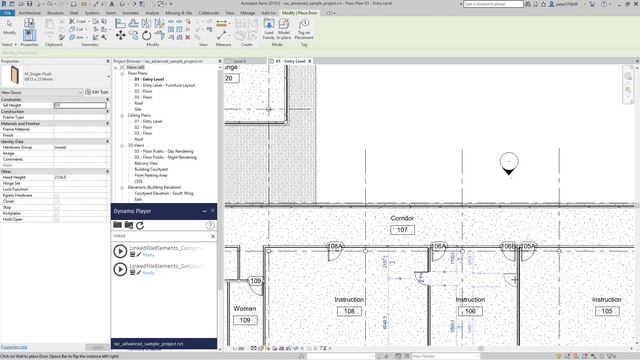This screenshot has width=640, height=360.
Task: Select the Align tool
Action: pyautogui.click(x=120, y=23)
